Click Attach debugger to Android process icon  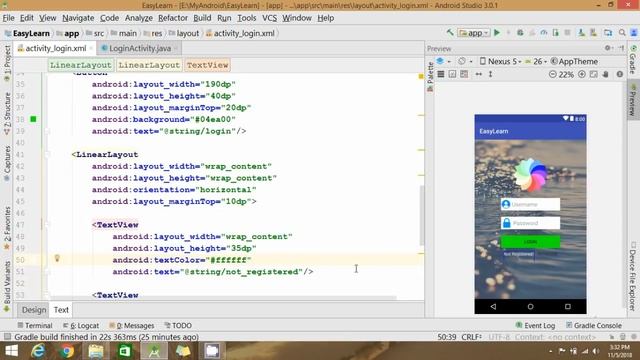pos(556,33)
